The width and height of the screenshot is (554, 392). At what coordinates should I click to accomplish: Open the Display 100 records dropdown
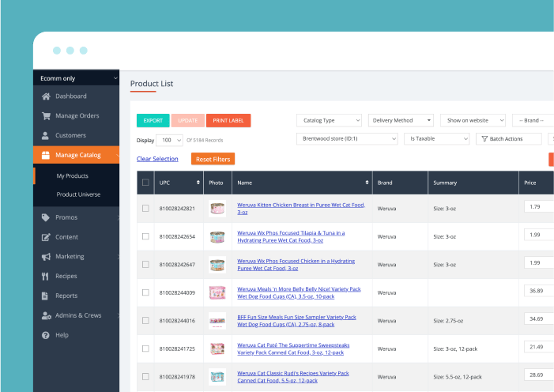pyautogui.click(x=169, y=141)
